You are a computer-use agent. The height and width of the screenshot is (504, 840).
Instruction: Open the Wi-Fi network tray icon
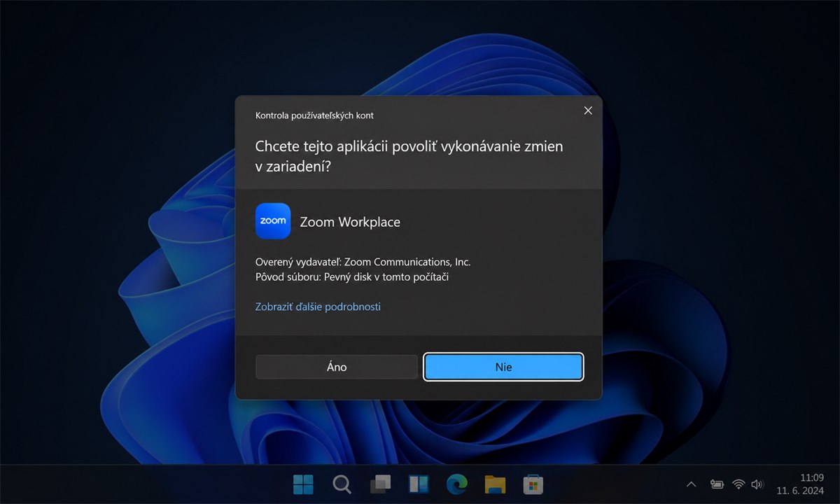point(738,484)
